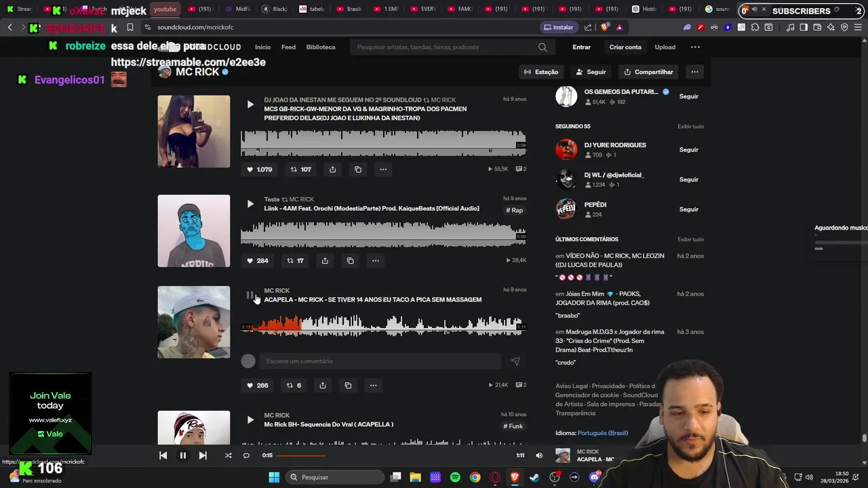The image size is (868, 488).
Task: Open the Windows Start menu
Action: point(274,477)
